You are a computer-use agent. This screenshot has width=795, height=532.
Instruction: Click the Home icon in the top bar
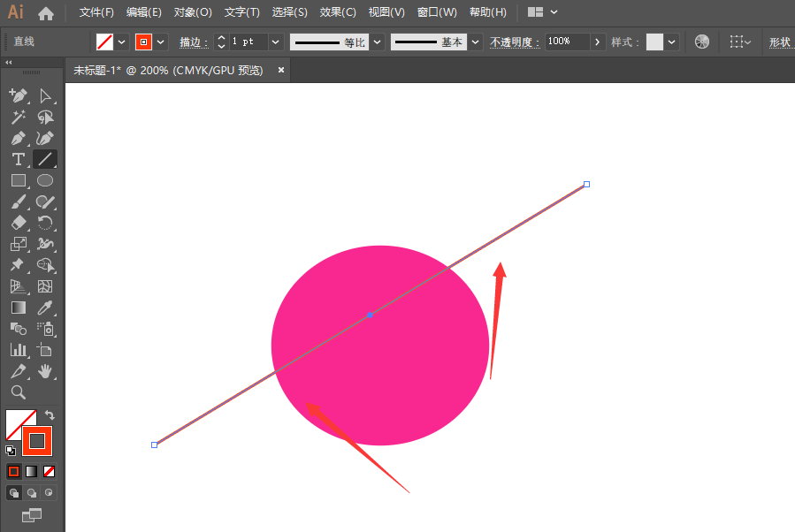click(46, 12)
